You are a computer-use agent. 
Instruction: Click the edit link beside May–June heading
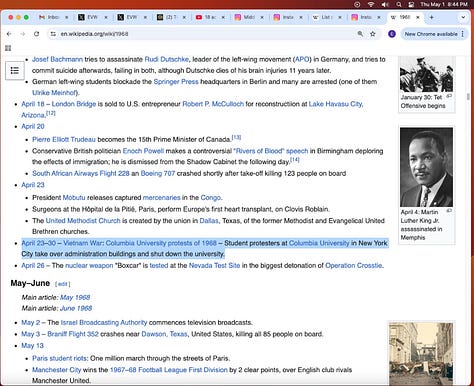(x=62, y=284)
